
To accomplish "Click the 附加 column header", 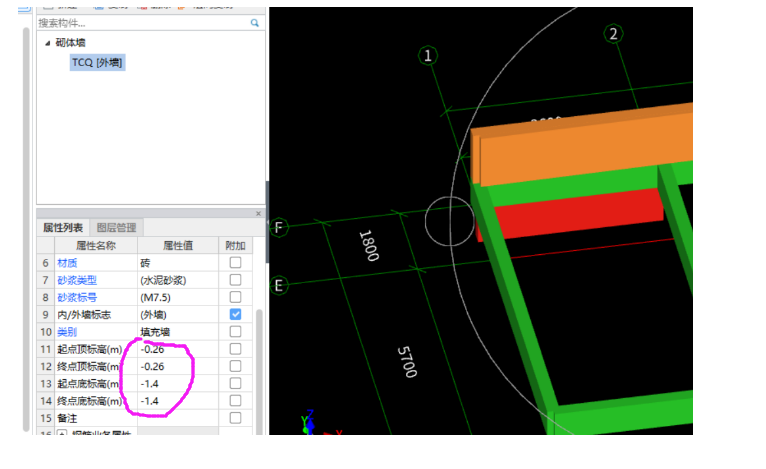I will point(235,245).
